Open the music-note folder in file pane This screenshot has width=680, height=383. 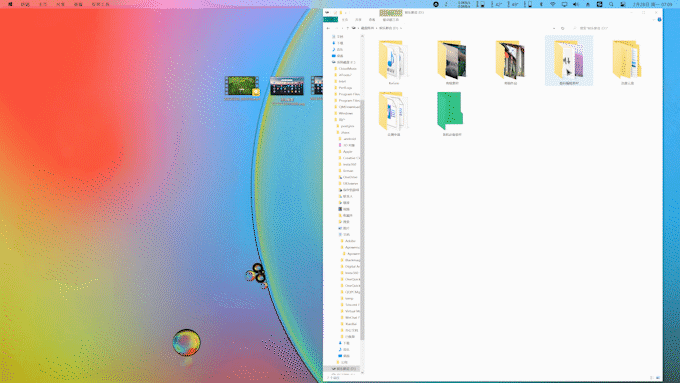tap(393, 60)
